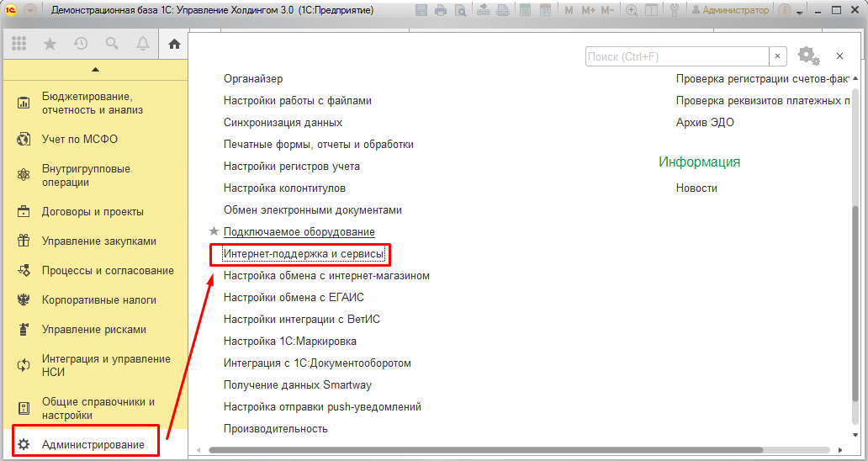Open Обмен электронными документами
The height and width of the screenshot is (461, 868).
coord(313,209)
